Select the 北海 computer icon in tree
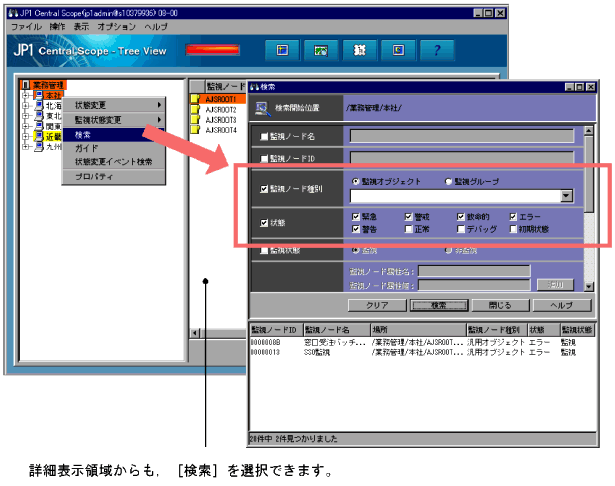Image resolution: width=615 pixels, height=486 pixels. coord(39,106)
